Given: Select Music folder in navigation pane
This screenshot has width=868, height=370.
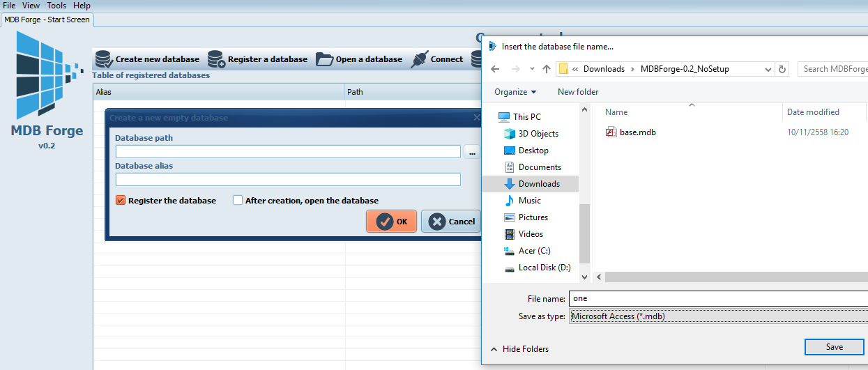Looking at the screenshot, I should click(x=529, y=201).
